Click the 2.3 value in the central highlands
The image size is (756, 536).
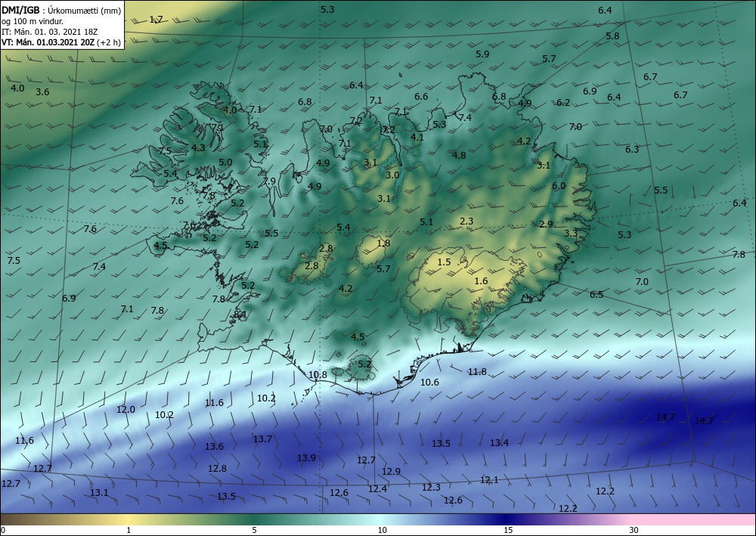pyautogui.click(x=466, y=222)
